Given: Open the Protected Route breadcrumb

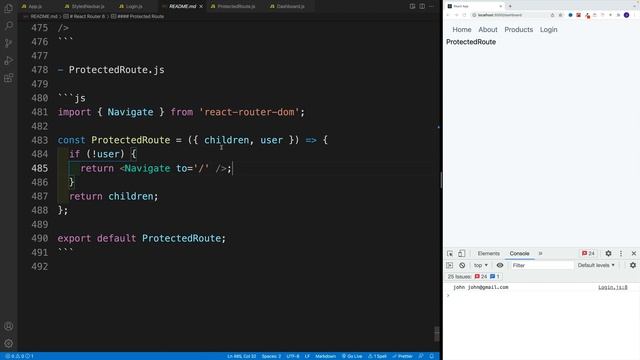Looking at the screenshot, I should [138, 17].
